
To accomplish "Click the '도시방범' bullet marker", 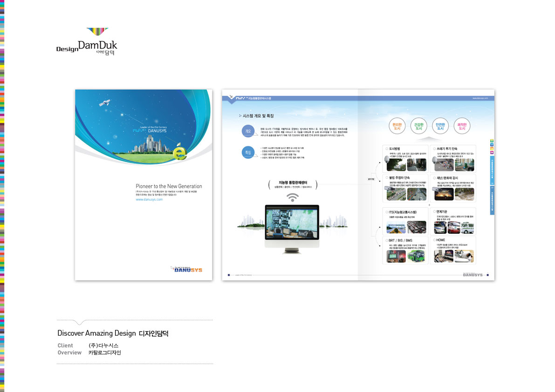I will [x=387, y=149].
